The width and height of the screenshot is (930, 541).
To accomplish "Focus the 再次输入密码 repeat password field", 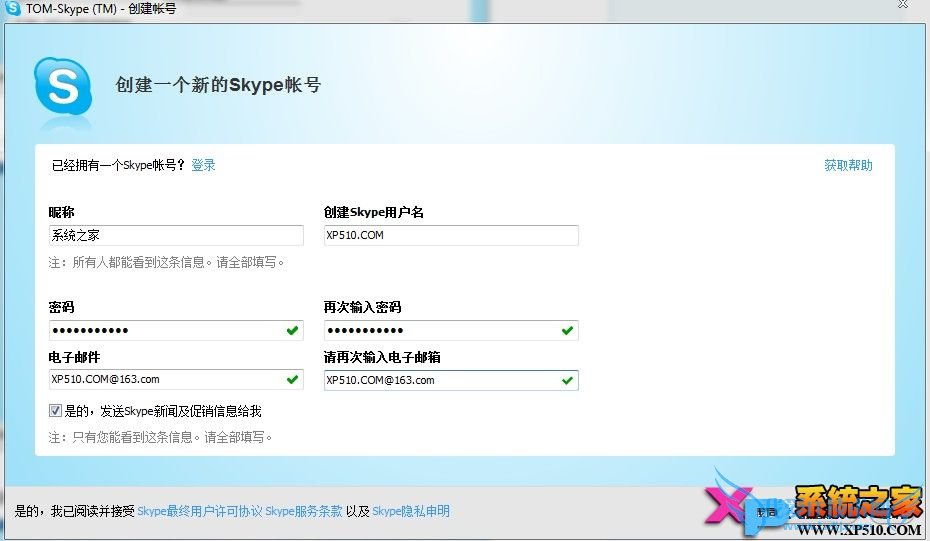I will coord(451,330).
